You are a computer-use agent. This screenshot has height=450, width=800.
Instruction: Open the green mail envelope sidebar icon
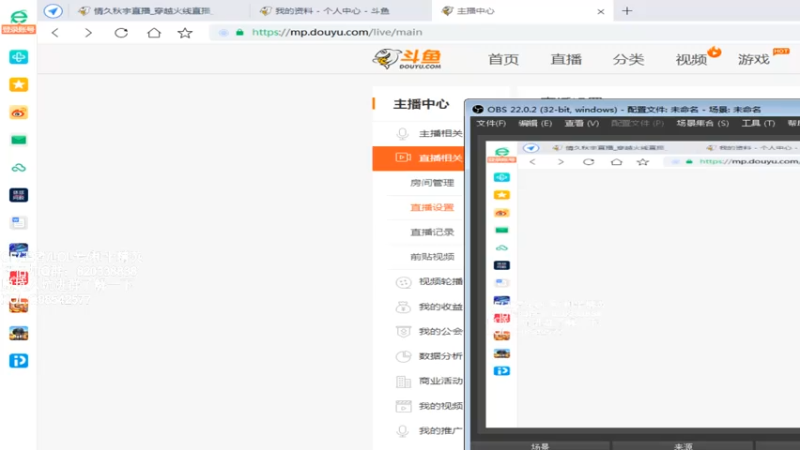point(18,140)
